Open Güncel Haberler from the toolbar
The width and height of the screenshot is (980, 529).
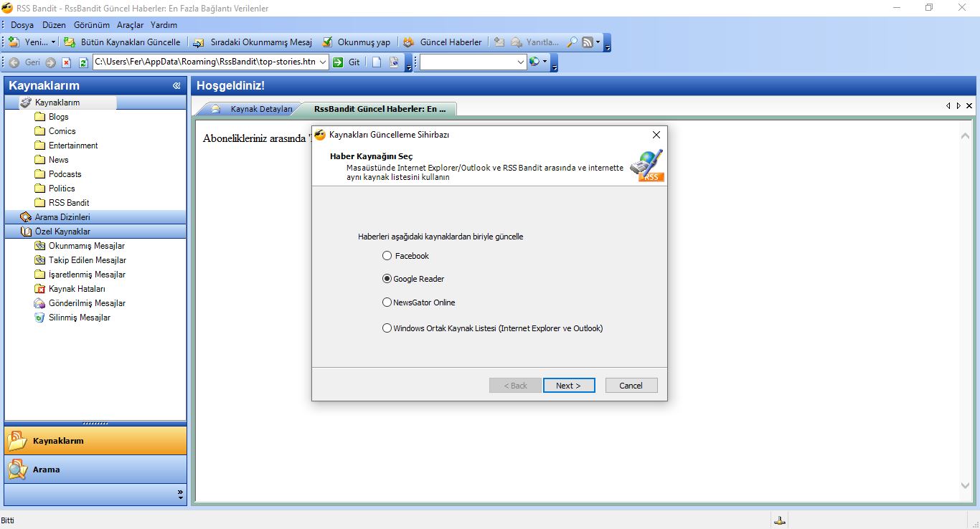click(443, 42)
